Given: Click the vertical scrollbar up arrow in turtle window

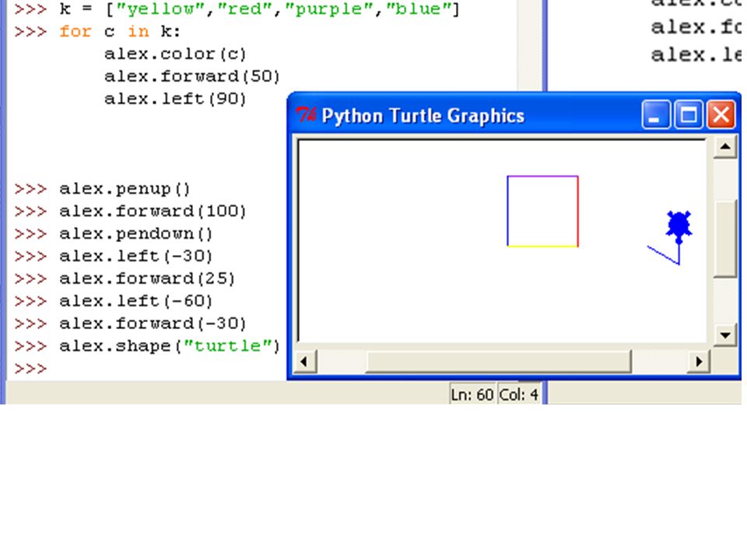Looking at the screenshot, I should tap(725, 147).
